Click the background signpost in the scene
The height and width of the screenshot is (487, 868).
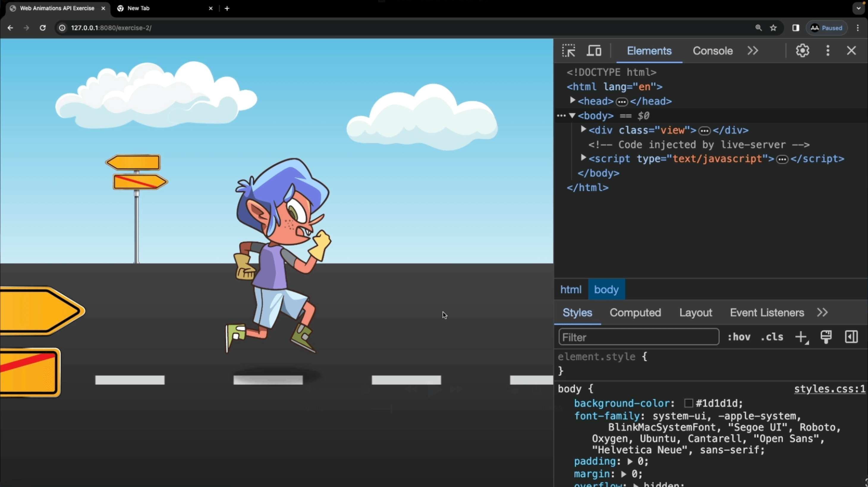pos(136,208)
